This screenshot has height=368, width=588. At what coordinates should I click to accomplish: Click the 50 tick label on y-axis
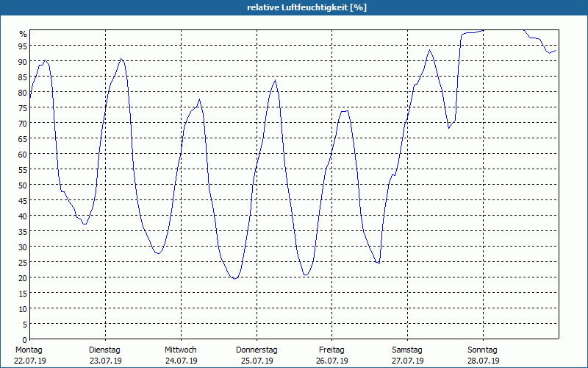pyautogui.click(x=23, y=185)
